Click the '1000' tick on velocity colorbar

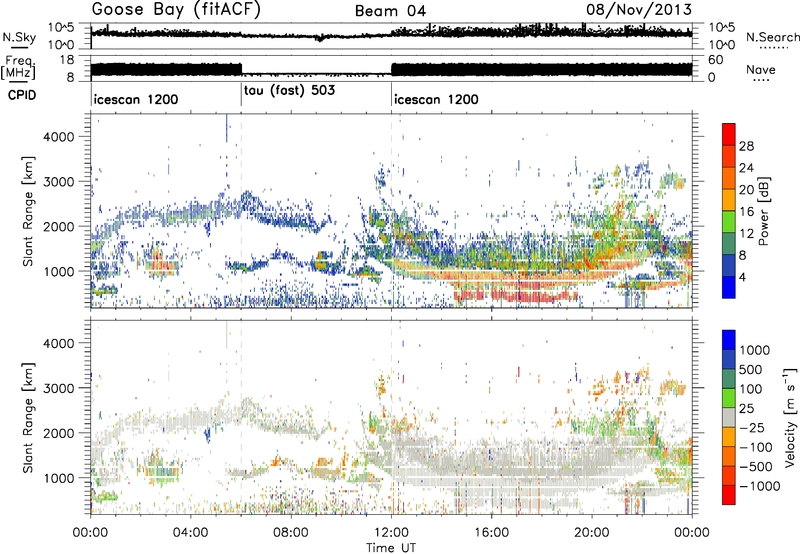pyautogui.click(x=754, y=350)
